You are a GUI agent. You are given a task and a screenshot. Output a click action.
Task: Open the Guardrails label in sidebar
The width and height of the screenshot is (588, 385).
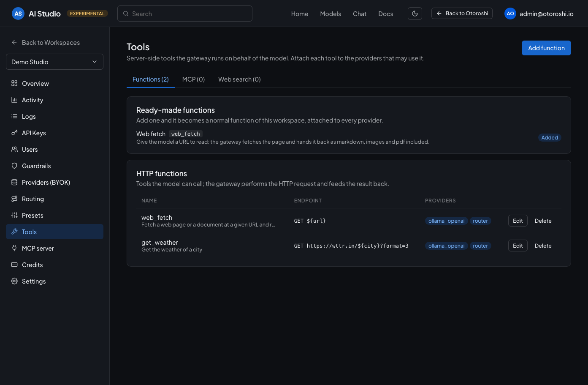pyautogui.click(x=36, y=166)
